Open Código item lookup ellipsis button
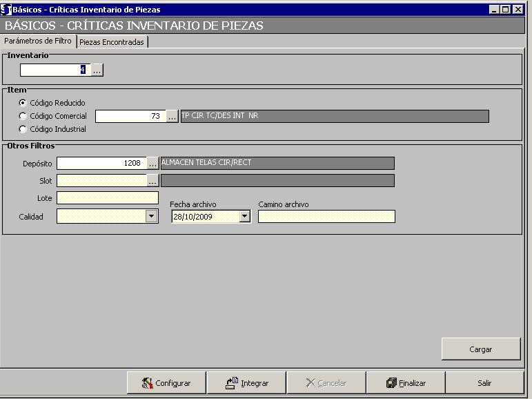 (x=173, y=117)
